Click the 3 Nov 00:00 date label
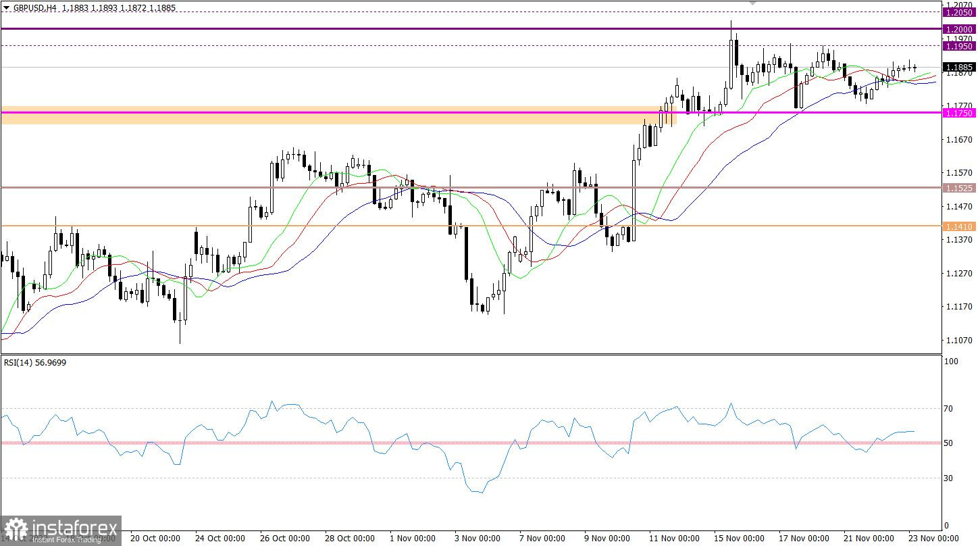 point(477,539)
